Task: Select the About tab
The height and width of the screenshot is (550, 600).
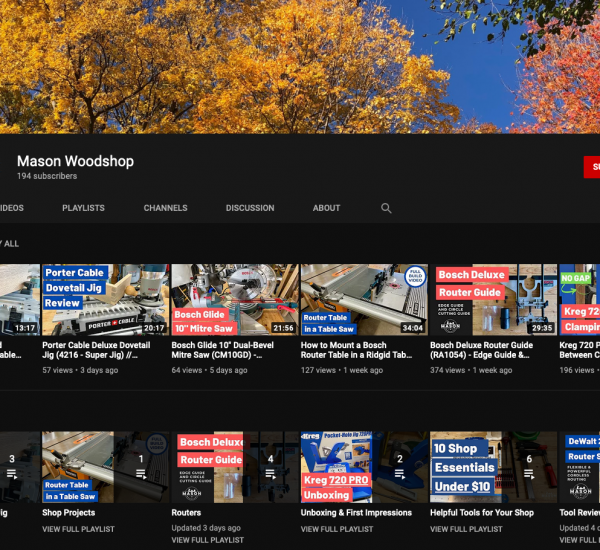Action: pyautogui.click(x=326, y=208)
